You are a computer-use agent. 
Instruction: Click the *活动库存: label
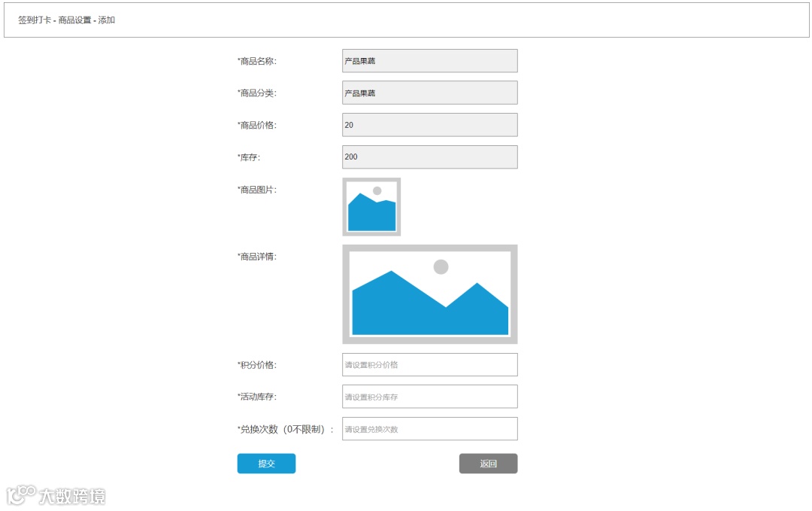tap(257, 397)
